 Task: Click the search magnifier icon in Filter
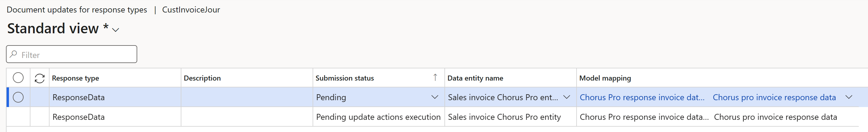13,54
